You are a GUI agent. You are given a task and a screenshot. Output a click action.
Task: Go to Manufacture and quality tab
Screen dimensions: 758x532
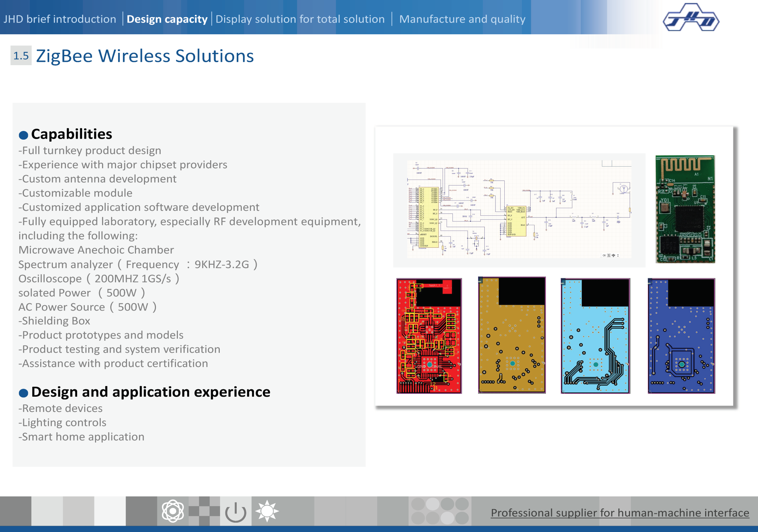pos(462,19)
